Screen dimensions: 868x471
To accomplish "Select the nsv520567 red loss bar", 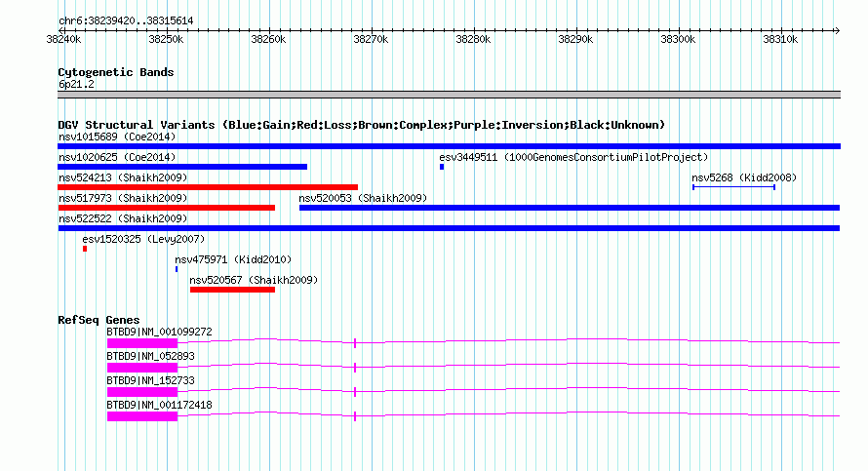I will click(x=232, y=290).
